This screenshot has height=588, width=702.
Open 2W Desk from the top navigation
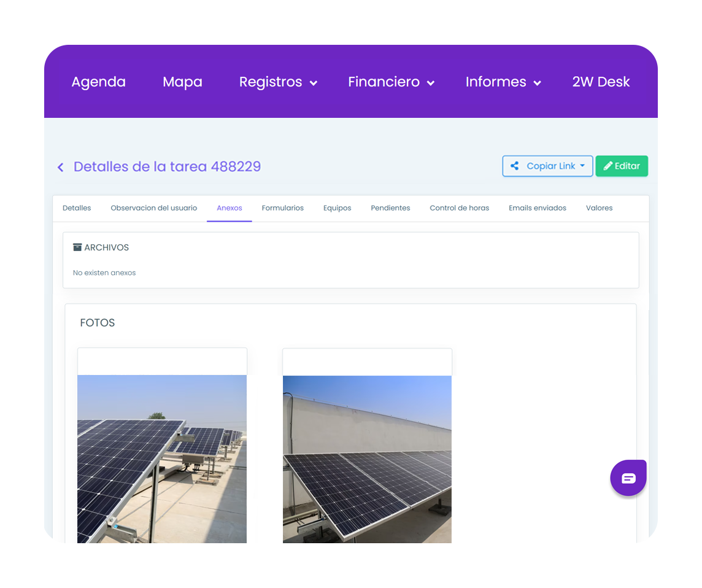coord(601,82)
